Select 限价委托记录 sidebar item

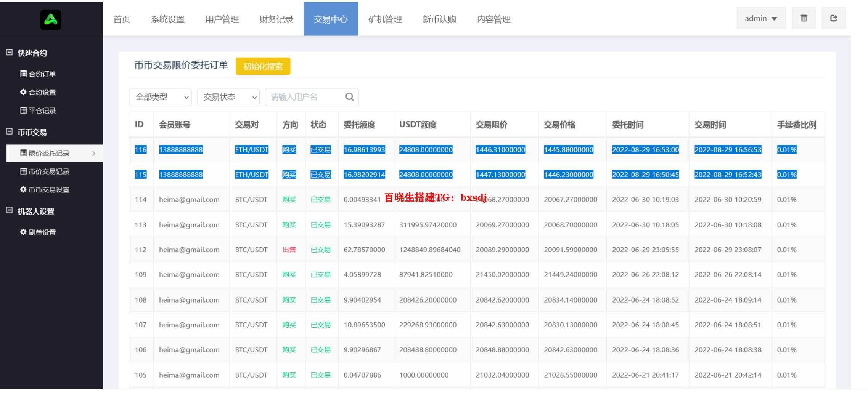(55, 153)
